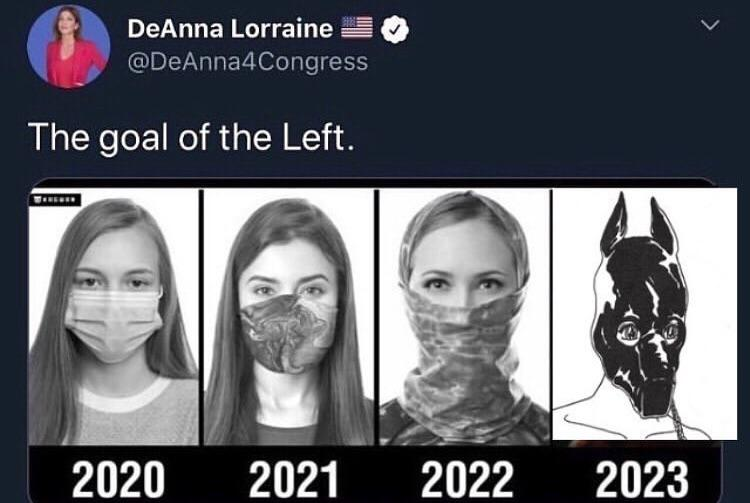
Task: Open the 2020 surgical mask photo panel
Action: click(114, 317)
